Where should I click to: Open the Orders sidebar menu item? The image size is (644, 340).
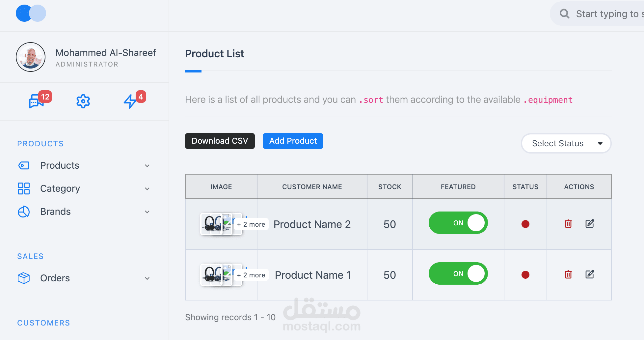click(55, 278)
